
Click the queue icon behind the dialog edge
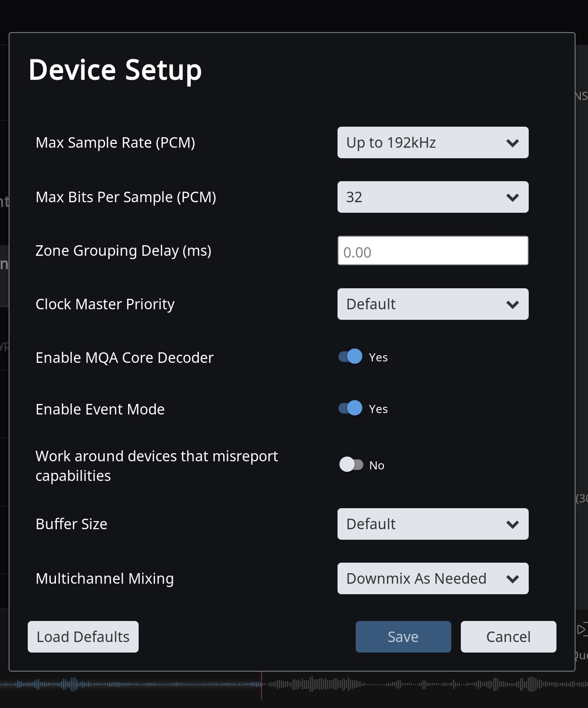(x=582, y=629)
